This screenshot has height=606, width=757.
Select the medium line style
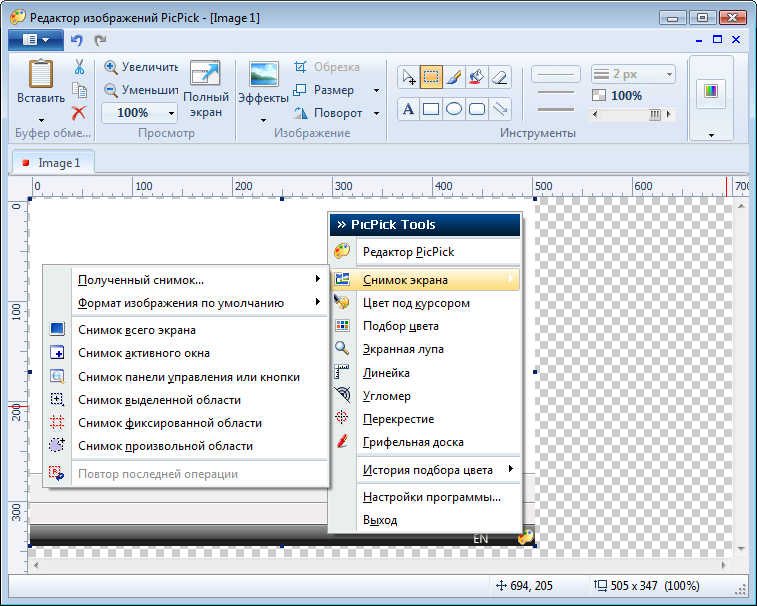pos(556,92)
